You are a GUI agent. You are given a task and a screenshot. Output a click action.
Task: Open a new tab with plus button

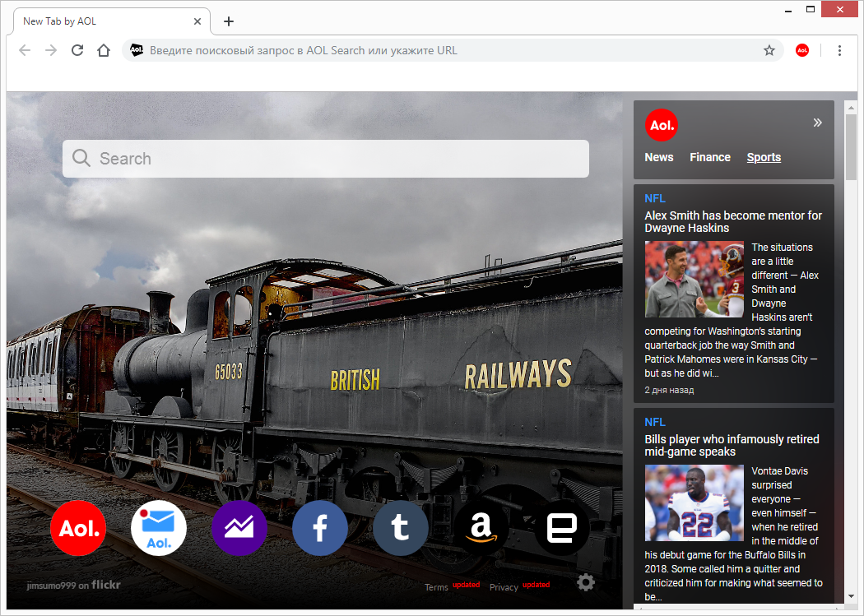pos(229,21)
